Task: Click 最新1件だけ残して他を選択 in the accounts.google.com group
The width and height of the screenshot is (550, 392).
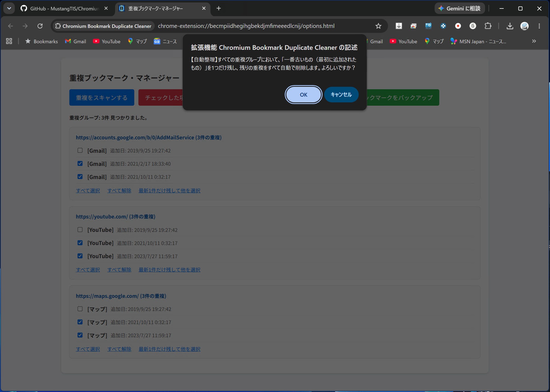Action: click(169, 191)
